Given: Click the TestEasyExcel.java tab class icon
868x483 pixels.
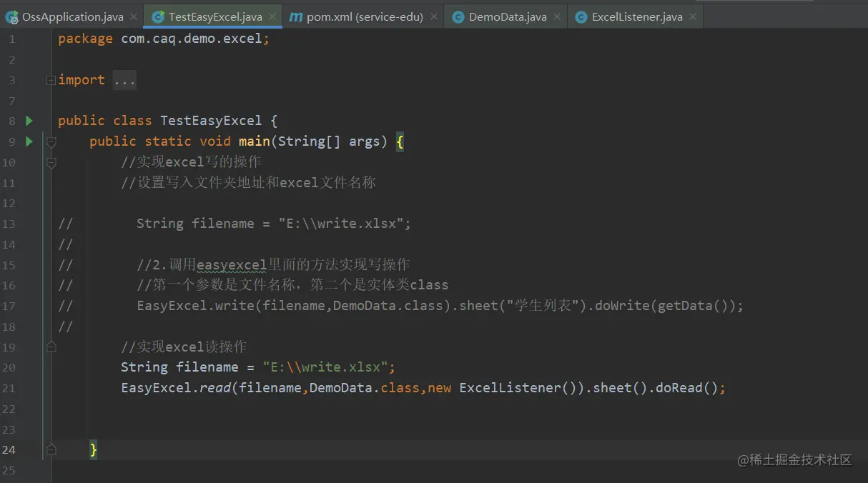Looking at the screenshot, I should tap(159, 16).
